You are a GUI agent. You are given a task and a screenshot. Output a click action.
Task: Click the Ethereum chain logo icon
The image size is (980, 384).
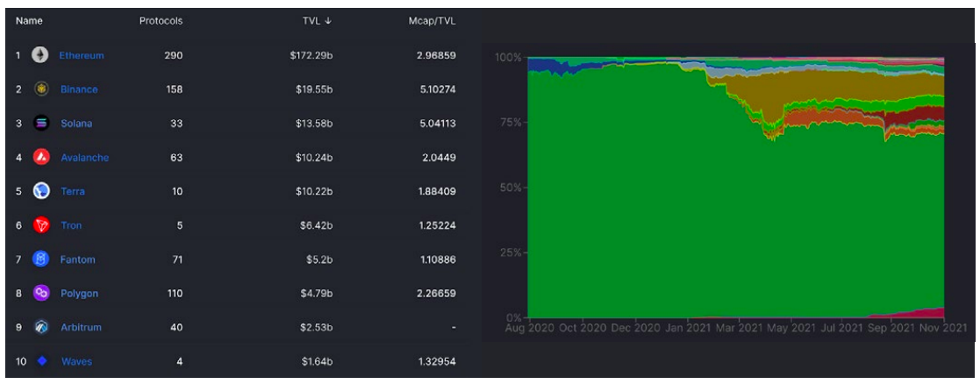(41, 55)
